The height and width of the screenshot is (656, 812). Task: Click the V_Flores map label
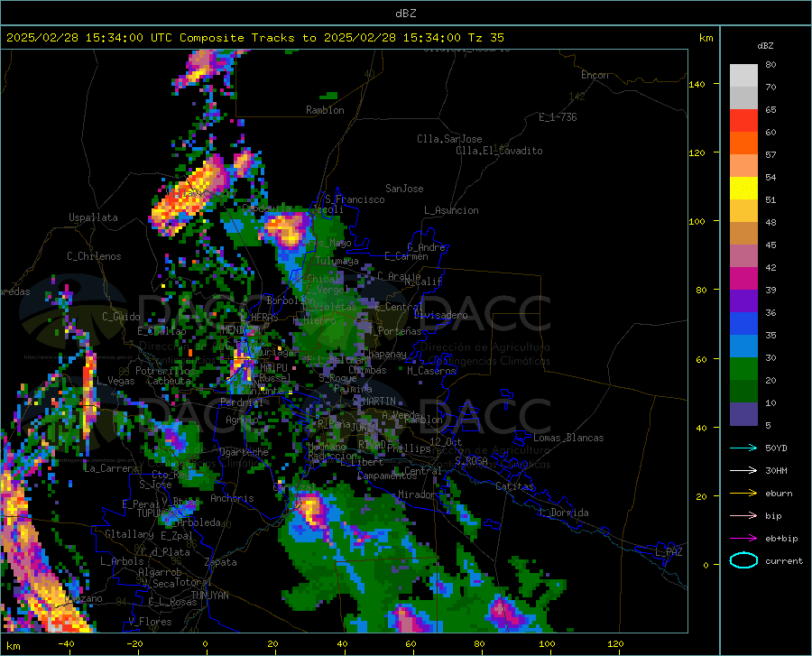[150, 622]
